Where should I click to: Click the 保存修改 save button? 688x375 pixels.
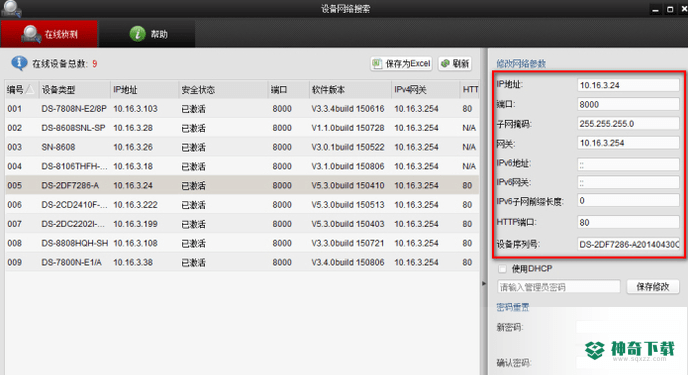[652, 287]
